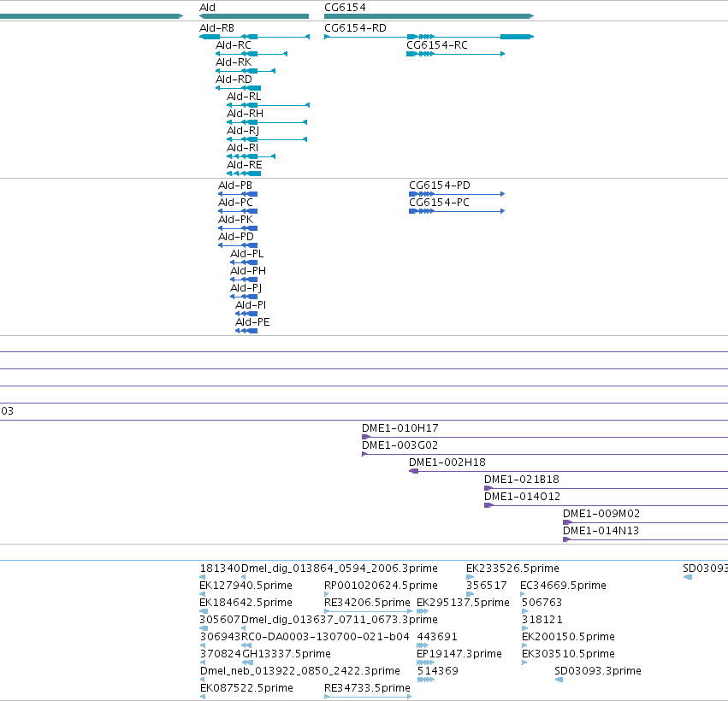The height and width of the screenshot is (701, 728).
Task: Click the EC34669.5prime label
Action: [x=563, y=585]
